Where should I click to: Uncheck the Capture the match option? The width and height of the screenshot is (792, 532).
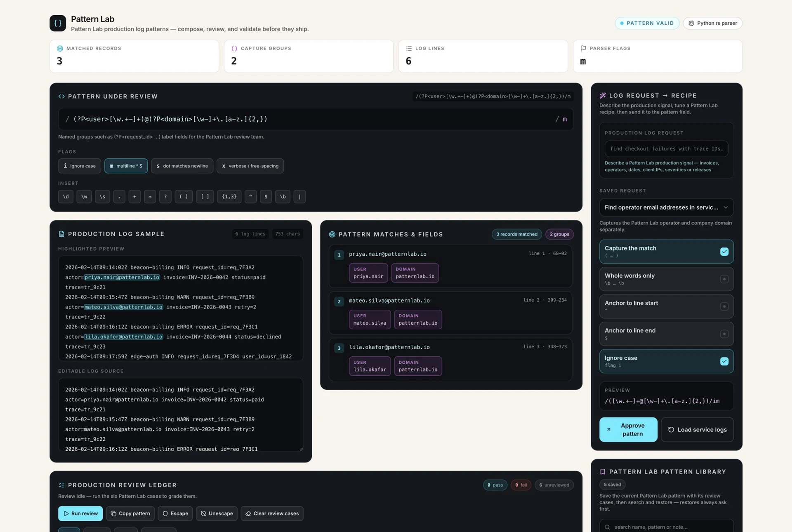pos(666,252)
